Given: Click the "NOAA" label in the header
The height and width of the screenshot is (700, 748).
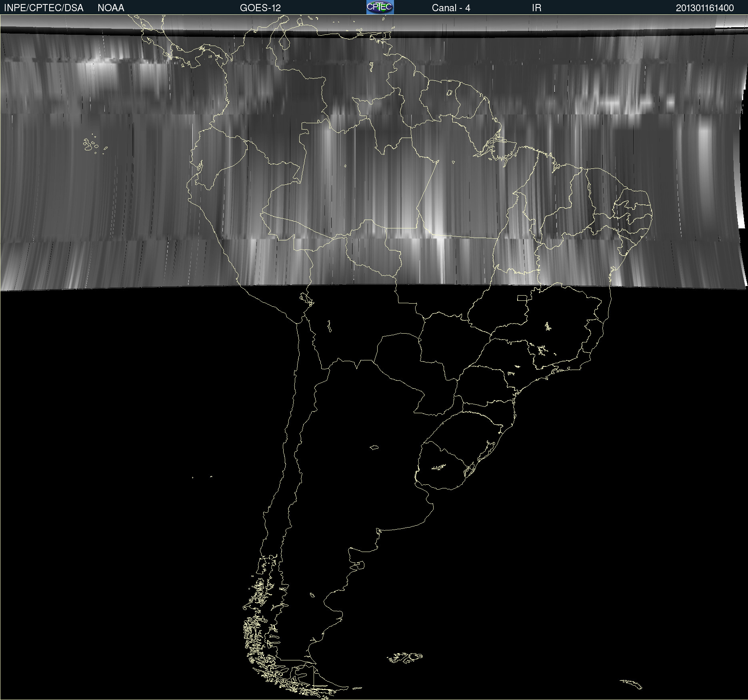Looking at the screenshot, I should [x=111, y=8].
